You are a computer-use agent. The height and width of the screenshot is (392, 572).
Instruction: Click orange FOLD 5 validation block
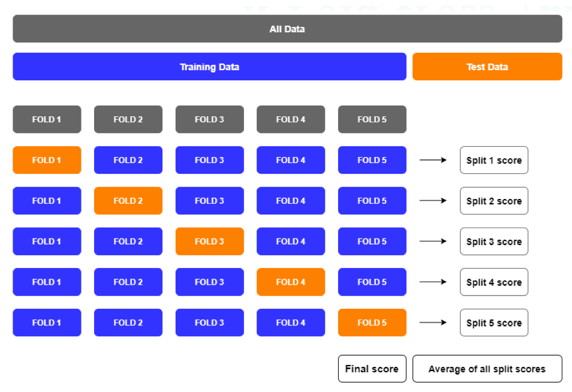[372, 322]
